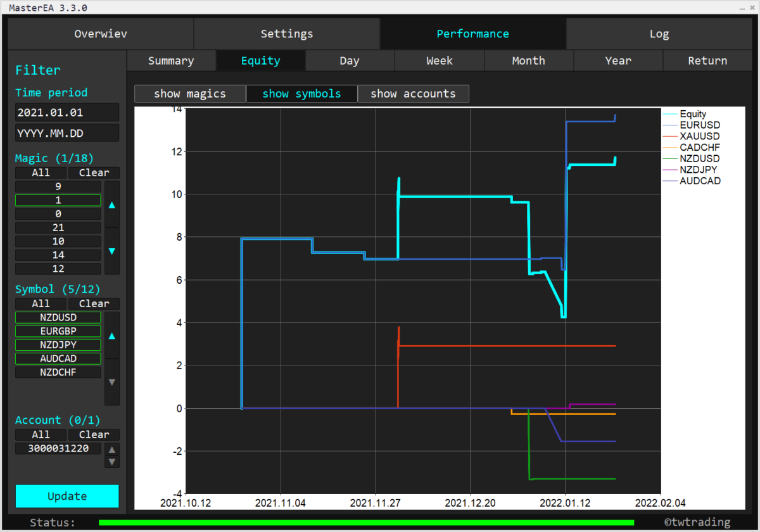Select magic number 21 in the filter
Screen dimensions: 760x532
point(58,227)
